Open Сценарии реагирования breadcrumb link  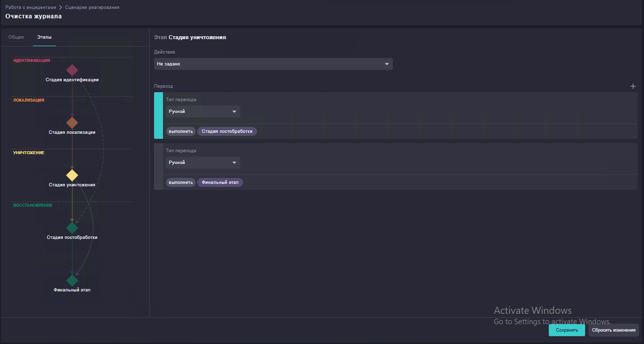(92, 7)
